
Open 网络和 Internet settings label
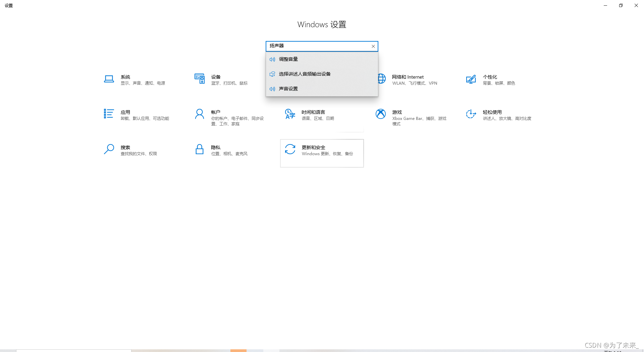[408, 77]
